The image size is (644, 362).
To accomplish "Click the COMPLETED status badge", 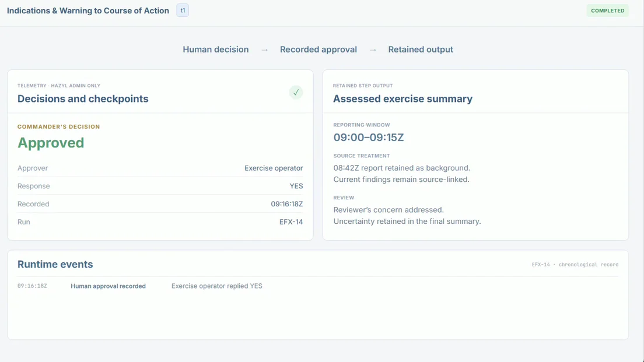I will click(x=607, y=10).
